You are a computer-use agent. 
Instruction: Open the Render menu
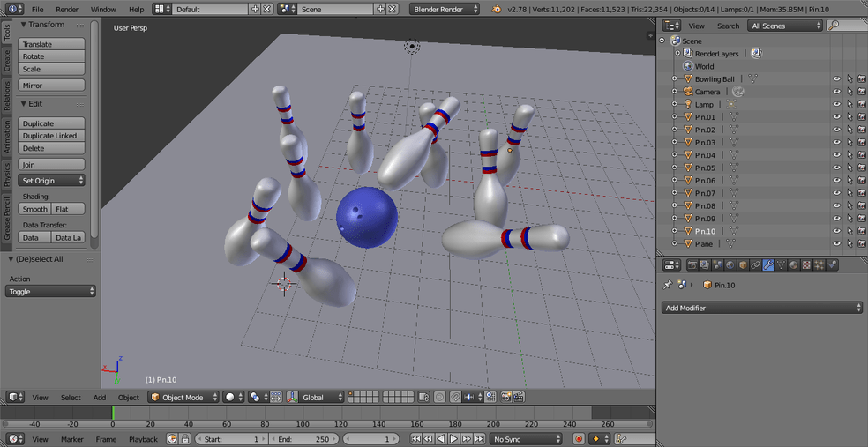67,9
